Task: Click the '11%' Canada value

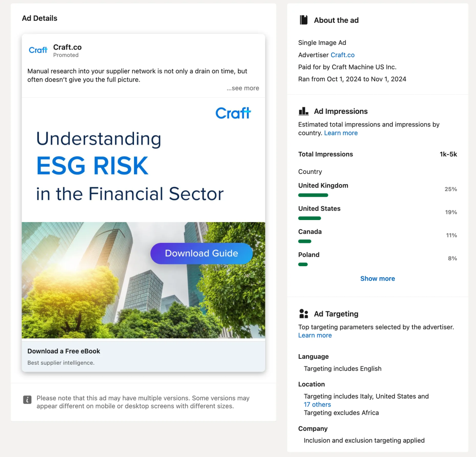Action: (x=451, y=236)
